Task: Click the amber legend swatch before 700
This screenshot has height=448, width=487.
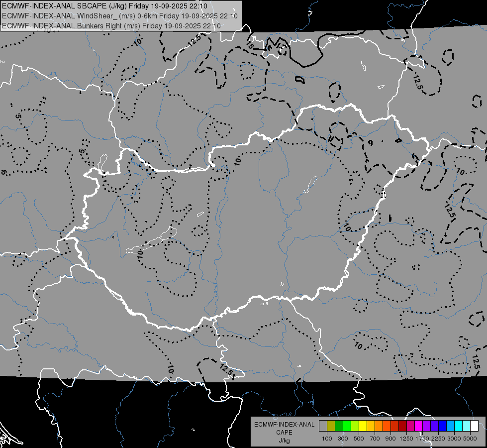Action: pyautogui.click(x=371, y=426)
